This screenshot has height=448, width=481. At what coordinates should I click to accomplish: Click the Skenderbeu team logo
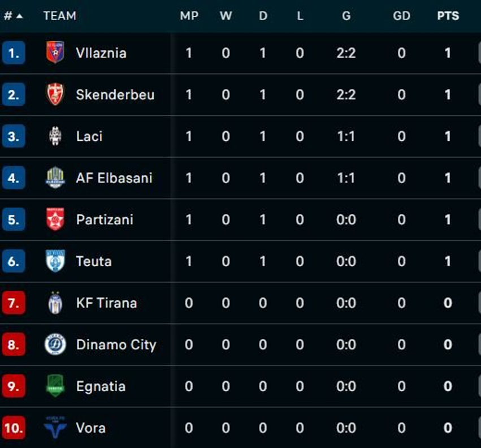point(55,94)
